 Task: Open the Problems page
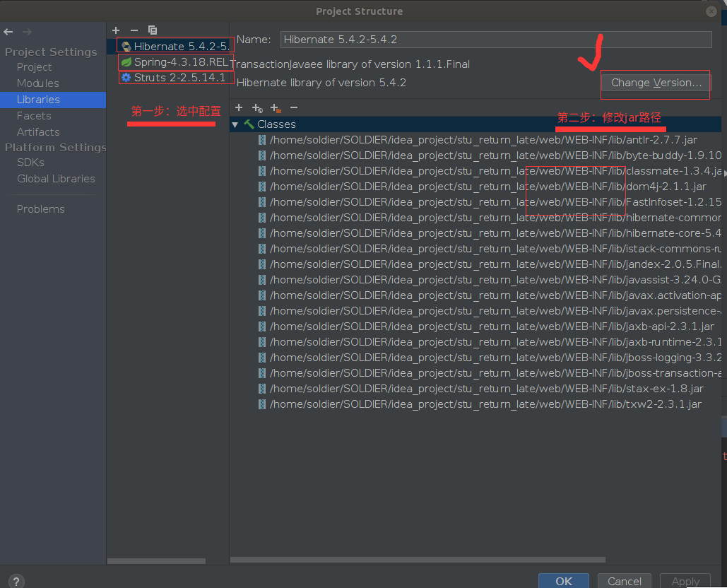pos(41,209)
